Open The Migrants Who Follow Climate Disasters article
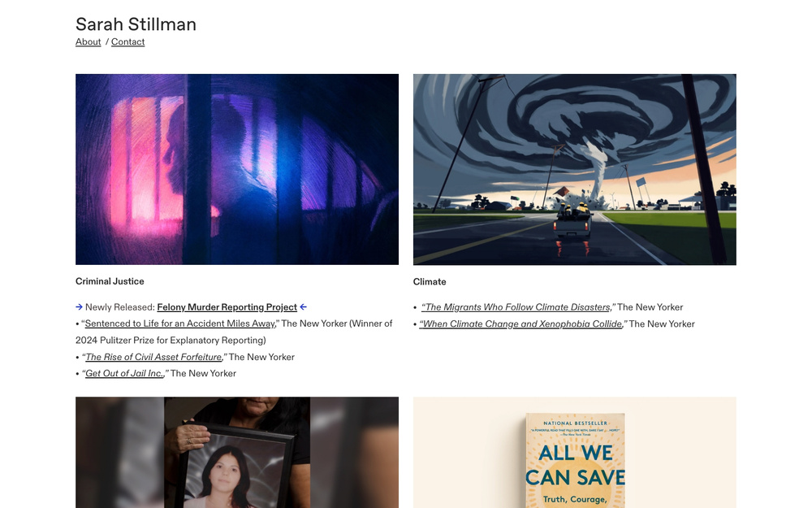The image size is (812, 508). (x=516, y=307)
